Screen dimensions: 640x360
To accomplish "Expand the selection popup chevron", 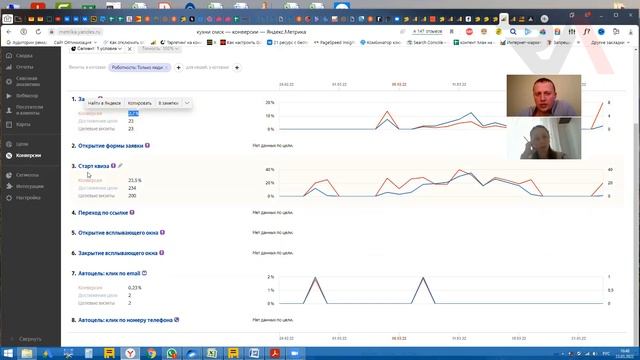I will [187, 103].
